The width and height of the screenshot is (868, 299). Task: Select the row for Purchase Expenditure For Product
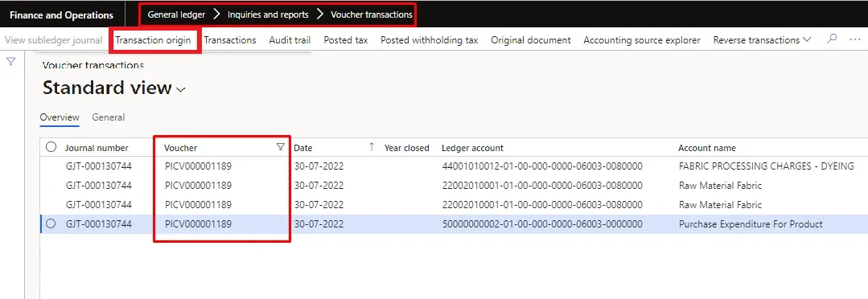(x=51, y=223)
